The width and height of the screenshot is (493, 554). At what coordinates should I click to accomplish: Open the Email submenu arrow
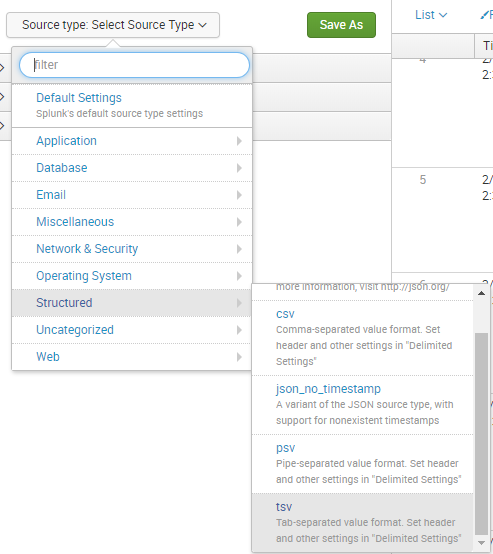pyautogui.click(x=239, y=195)
